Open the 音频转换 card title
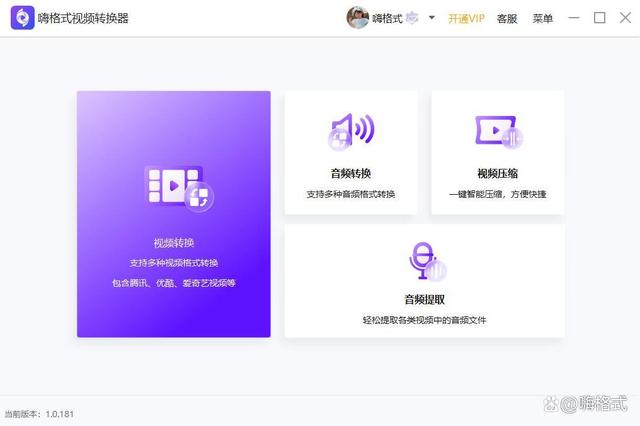The image size is (640, 426). point(351,173)
